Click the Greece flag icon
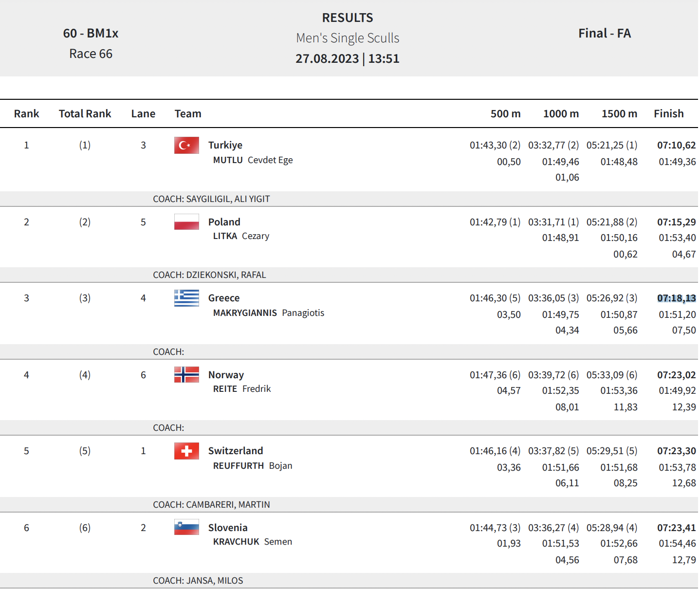The height and width of the screenshot is (589, 700). click(186, 298)
